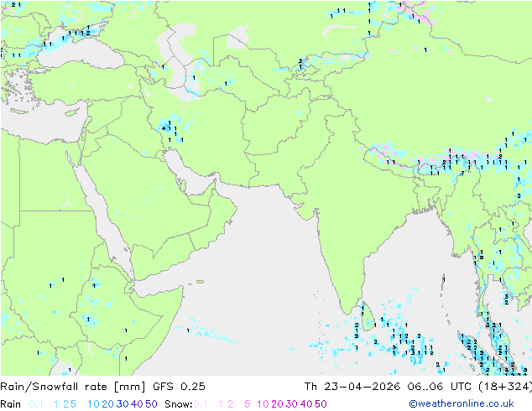Image resolution: width=532 pixels, height=411 pixels.
Task: Select the rain legend 40 value
Action: pos(137,404)
